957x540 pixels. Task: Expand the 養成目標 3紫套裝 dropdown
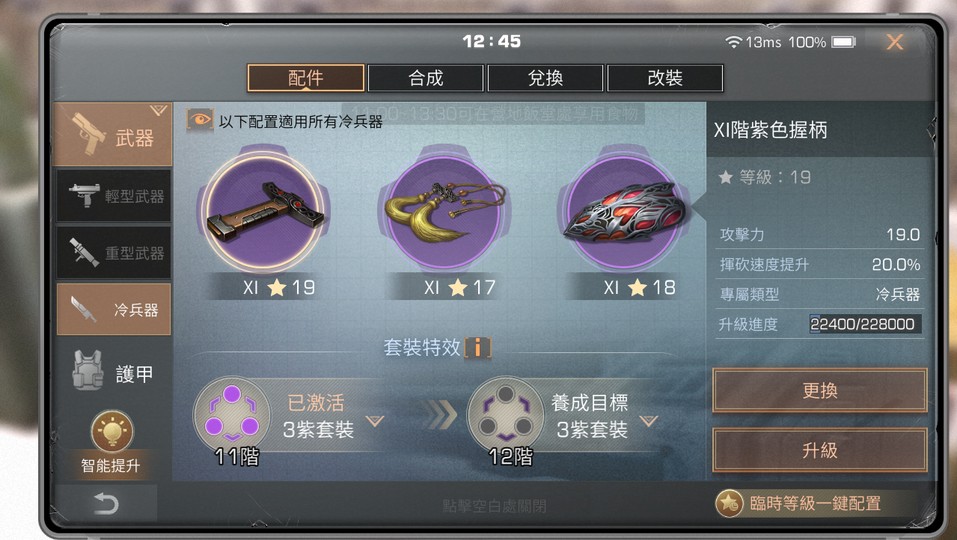click(649, 420)
